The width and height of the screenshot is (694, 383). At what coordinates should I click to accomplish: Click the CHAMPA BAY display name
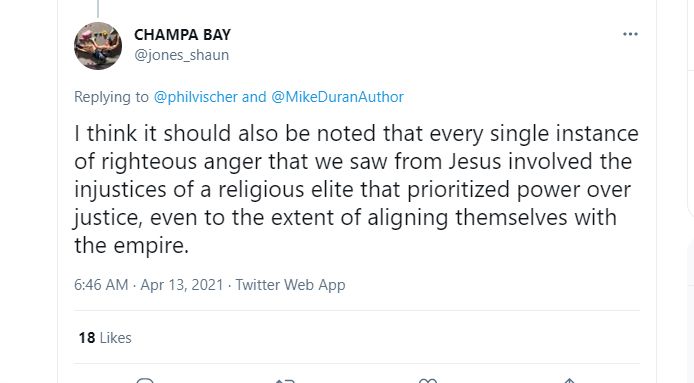(182, 35)
